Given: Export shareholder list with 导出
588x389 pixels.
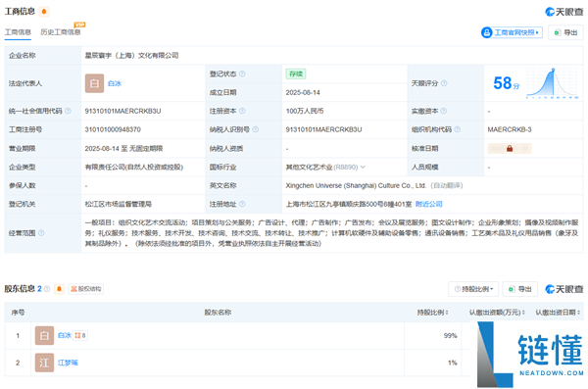Looking at the screenshot, I should (520, 289).
